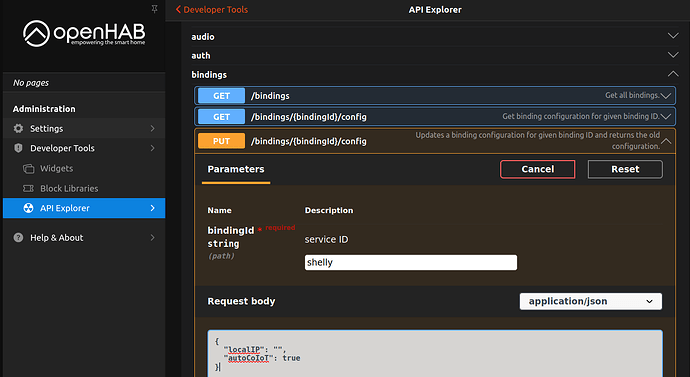Viewport: 690px width, 377px height.
Task: Click the Developer Tools row chevron
Action: [x=152, y=148]
